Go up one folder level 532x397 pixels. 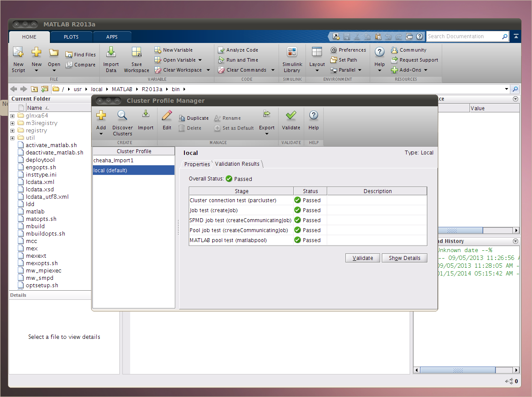pos(34,89)
